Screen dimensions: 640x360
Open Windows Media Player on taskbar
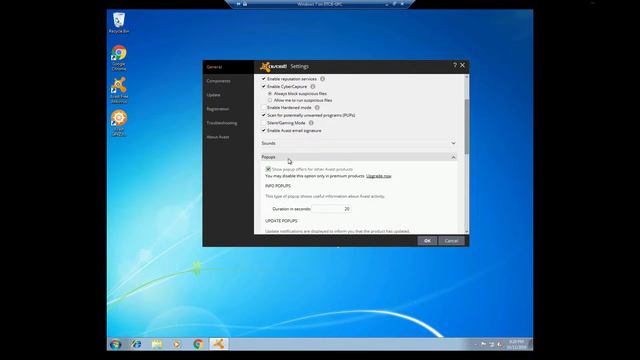coord(177,344)
